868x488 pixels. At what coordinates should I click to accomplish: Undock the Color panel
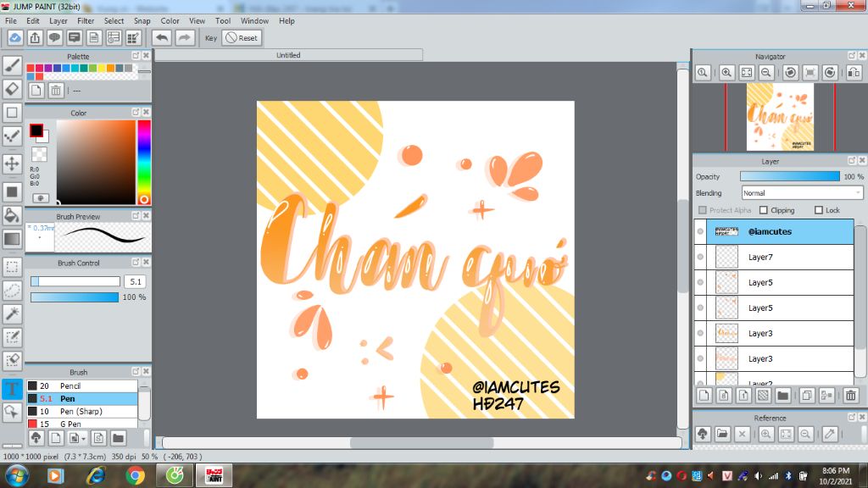(x=136, y=113)
